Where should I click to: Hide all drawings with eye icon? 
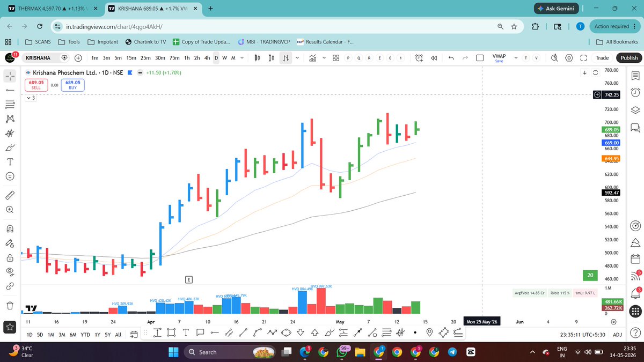[10, 272]
